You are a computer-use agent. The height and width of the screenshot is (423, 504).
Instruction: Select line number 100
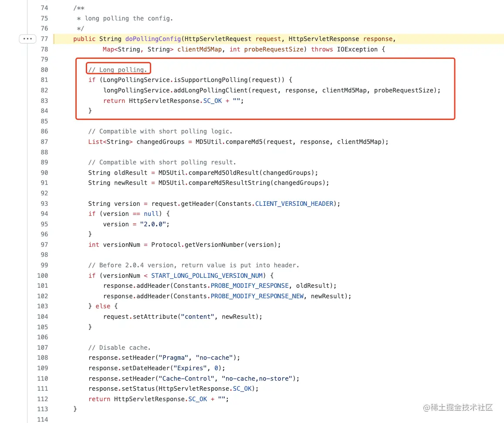click(42, 276)
